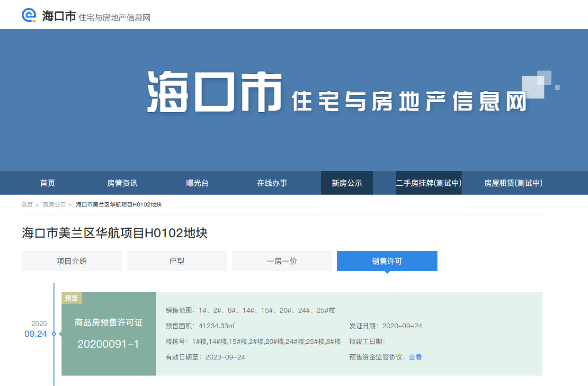Image resolution: width=588 pixels, height=386 pixels.
Task: Click the 09.24 timeline marker dot
Action: click(x=54, y=334)
